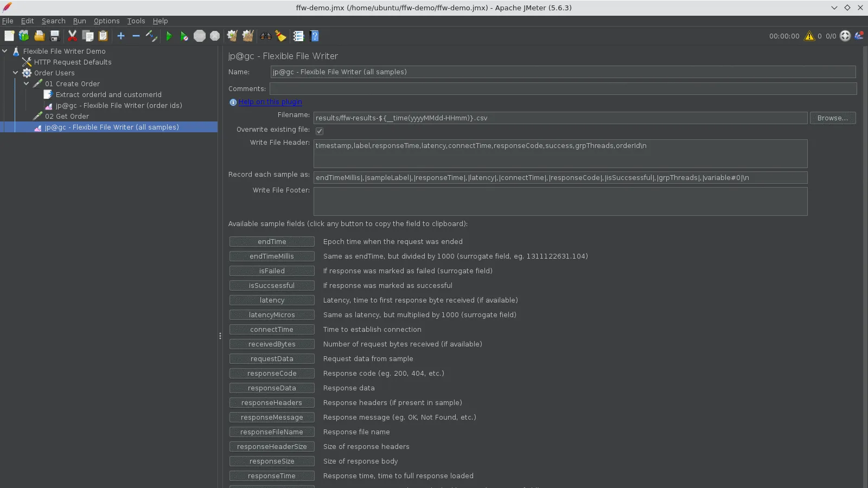Viewport: 868px width, 488px height.
Task: Clear results with the single broom-gear icon
Action: 232,36
